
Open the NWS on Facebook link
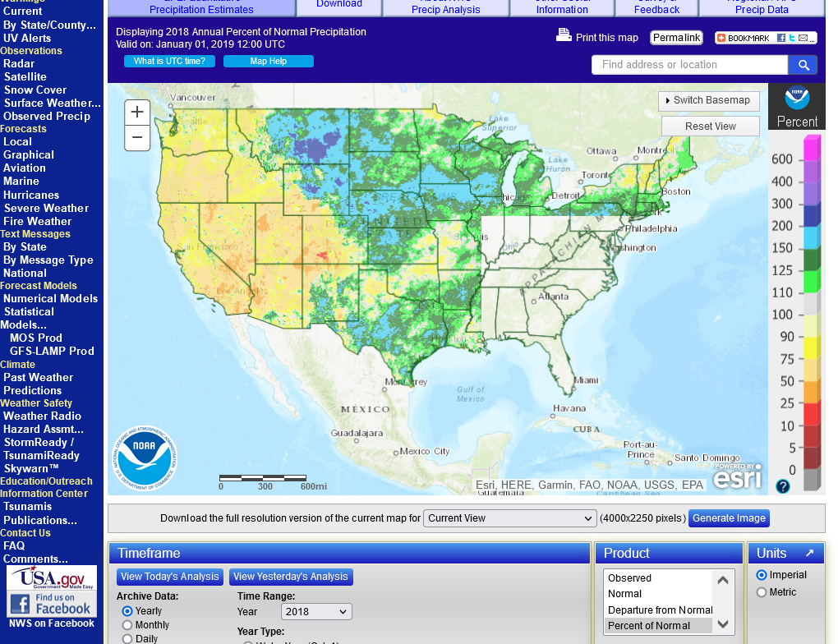(52, 623)
